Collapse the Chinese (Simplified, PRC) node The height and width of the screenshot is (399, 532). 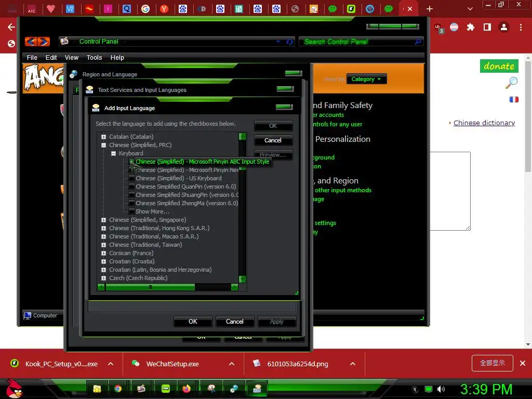(x=103, y=145)
